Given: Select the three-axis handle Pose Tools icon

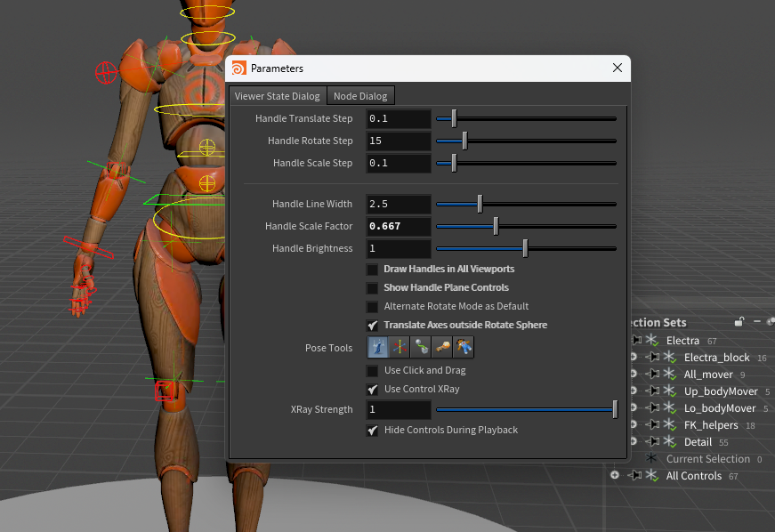Looking at the screenshot, I should [x=400, y=347].
